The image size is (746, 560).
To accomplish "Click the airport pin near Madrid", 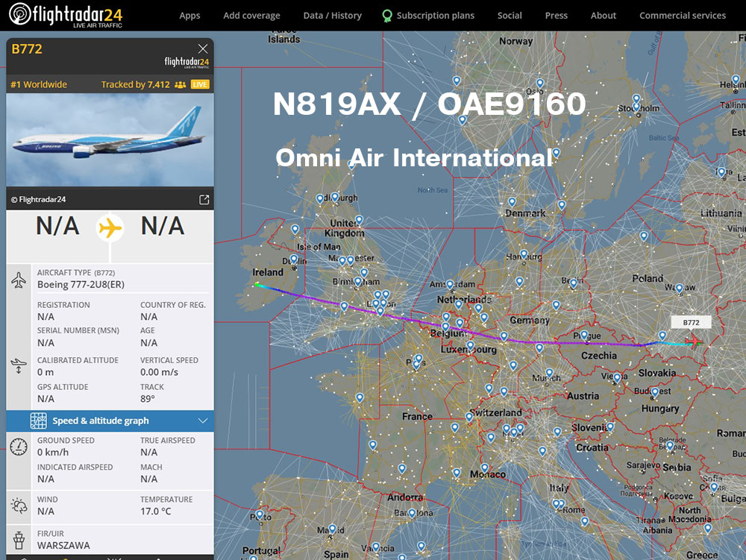I will (x=333, y=529).
